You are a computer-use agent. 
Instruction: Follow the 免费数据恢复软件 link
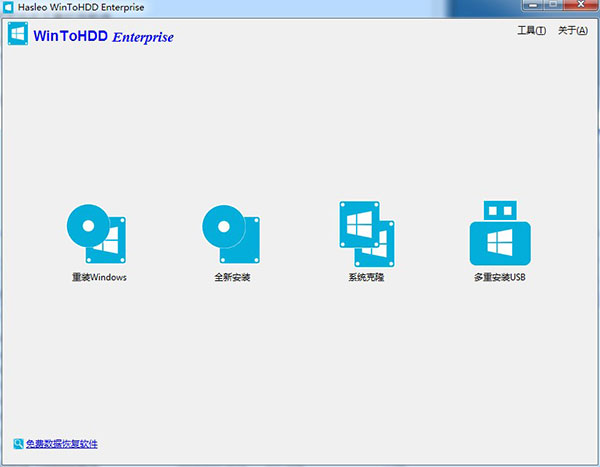(x=62, y=444)
